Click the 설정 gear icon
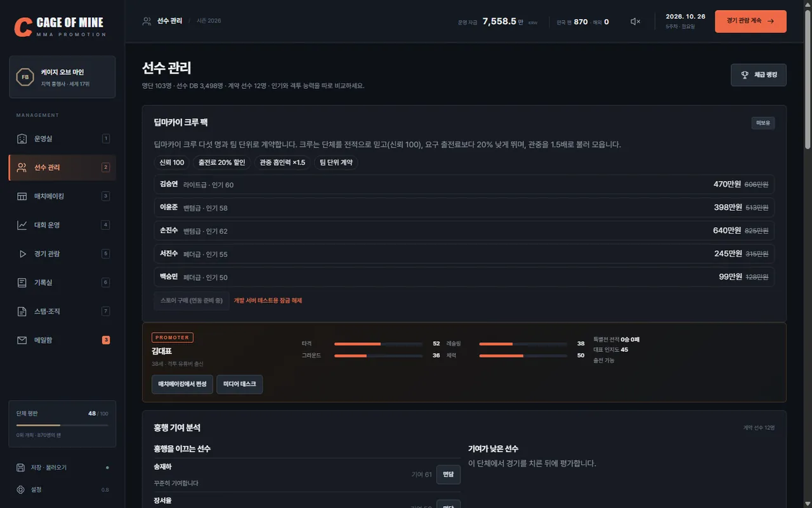 pos(20,490)
